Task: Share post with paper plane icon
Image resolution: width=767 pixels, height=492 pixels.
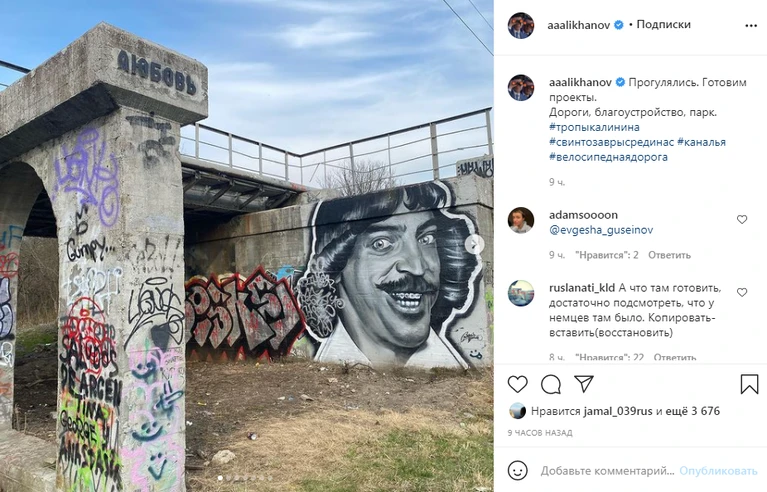Action: (x=584, y=384)
